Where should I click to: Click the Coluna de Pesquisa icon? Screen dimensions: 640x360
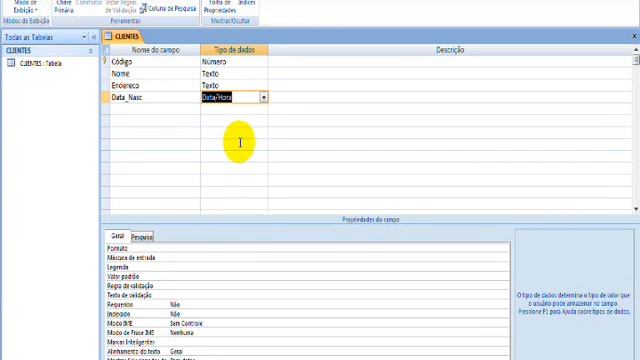143,9
